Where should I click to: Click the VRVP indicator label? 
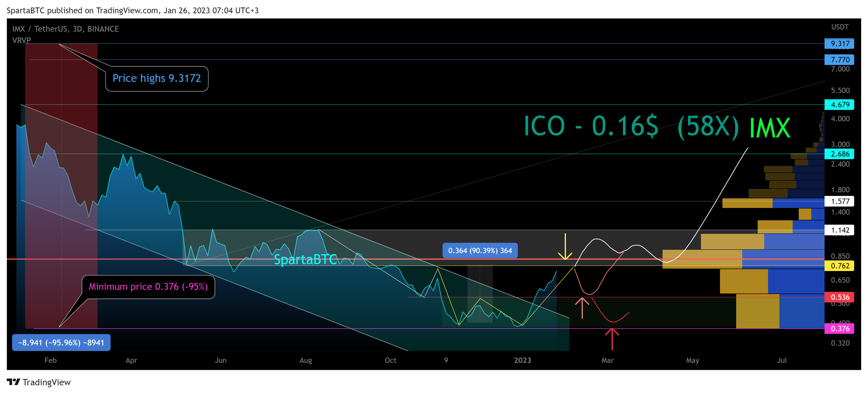(x=21, y=40)
